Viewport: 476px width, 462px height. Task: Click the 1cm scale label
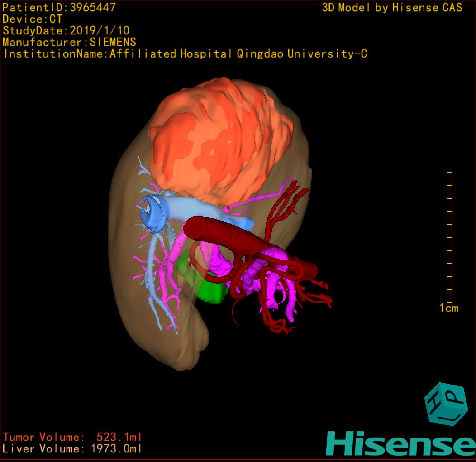[x=448, y=308]
